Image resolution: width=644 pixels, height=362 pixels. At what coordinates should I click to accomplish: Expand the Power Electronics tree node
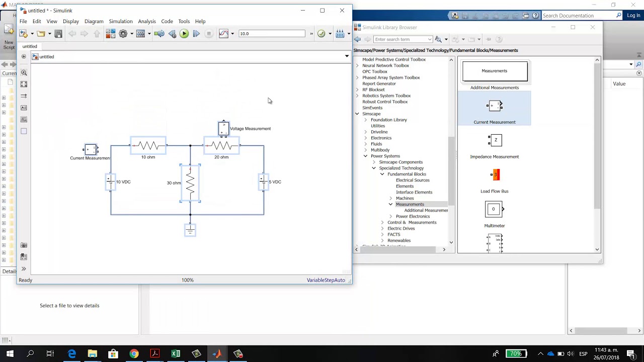391,216
